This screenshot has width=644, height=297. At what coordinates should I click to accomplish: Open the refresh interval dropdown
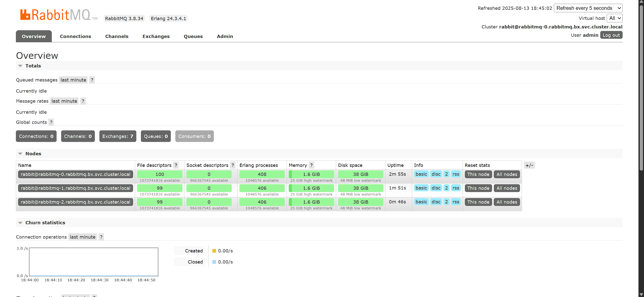click(588, 8)
